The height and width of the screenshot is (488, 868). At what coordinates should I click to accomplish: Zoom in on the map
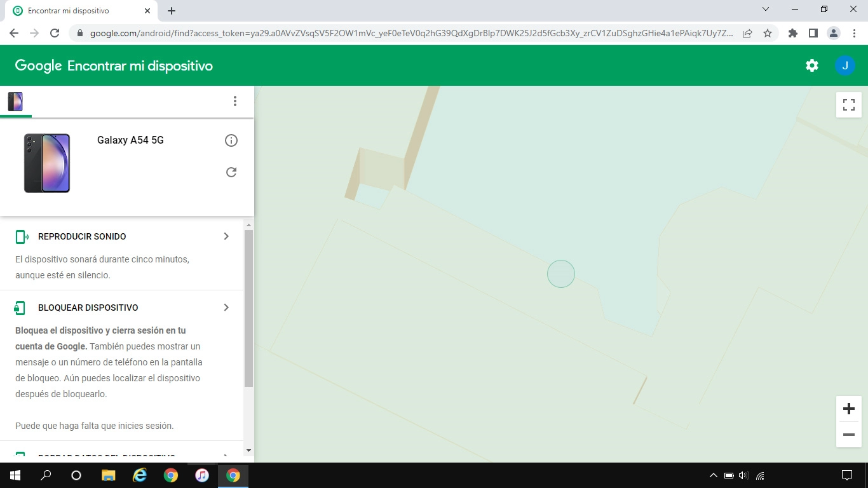[x=848, y=409]
